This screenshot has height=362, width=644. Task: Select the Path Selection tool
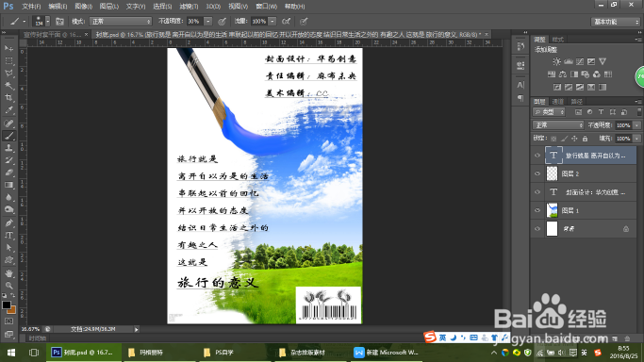[8, 248]
